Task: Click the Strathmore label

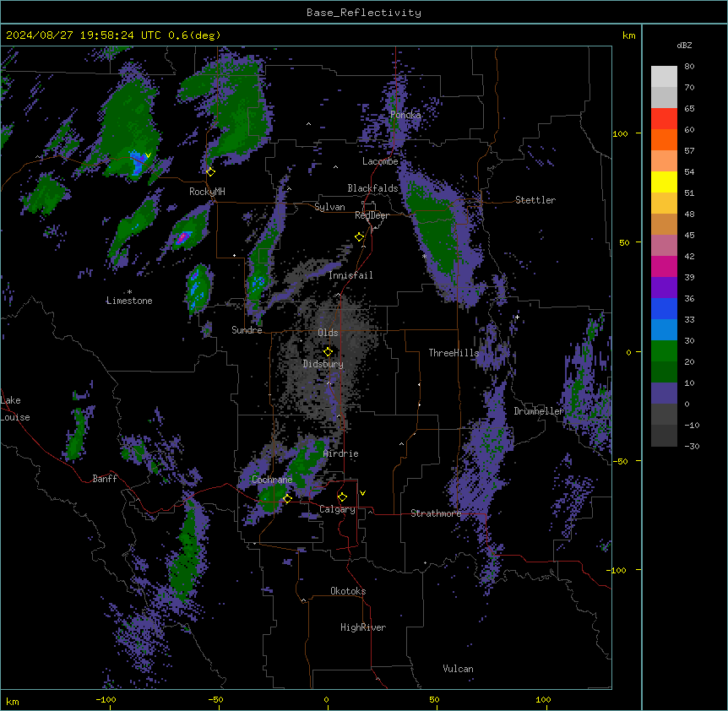Action: [436, 513]
